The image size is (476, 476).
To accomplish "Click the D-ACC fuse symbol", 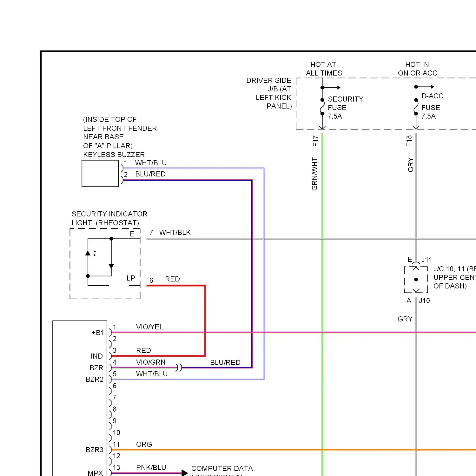I will pos(416,107).
